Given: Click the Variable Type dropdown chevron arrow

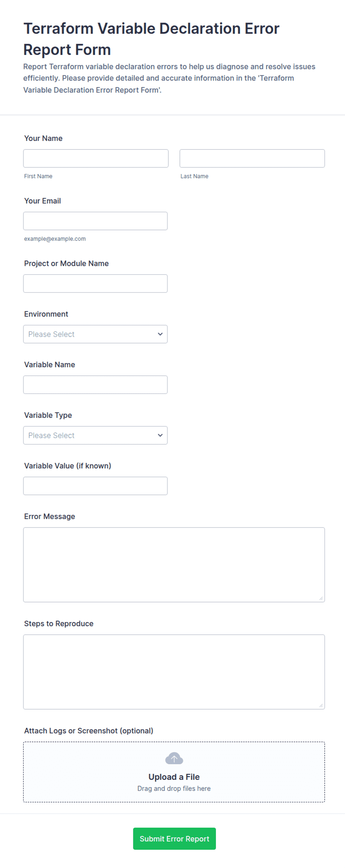Looking at the screenshot, I should click(160, 435).
